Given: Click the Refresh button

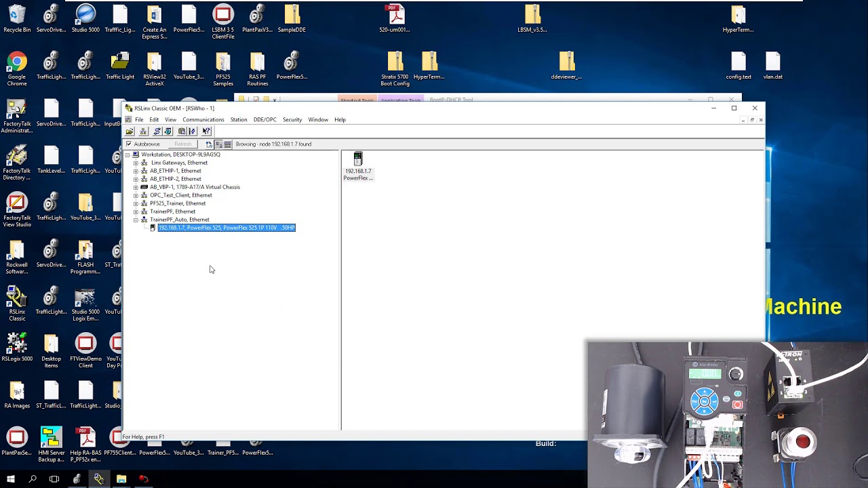Looking at the screenshot, I should [183, 144].
